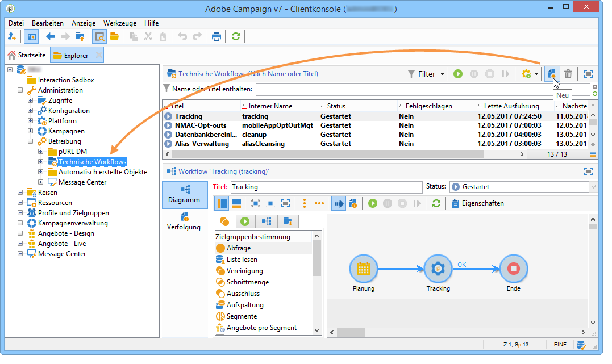Expand the Kampagnenverwaltung tree node
The image size is (612, 364).
point(20,223)
